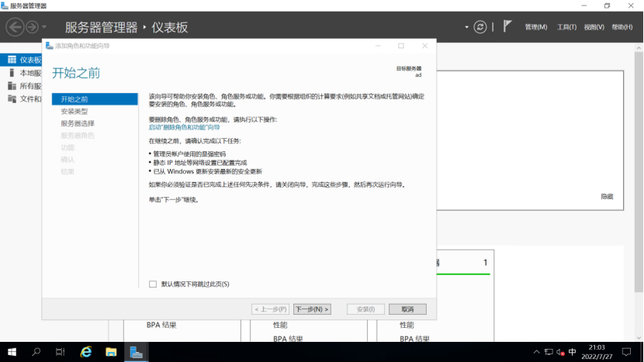Click BPA 结果 in the middle server tile

(288, 339)
